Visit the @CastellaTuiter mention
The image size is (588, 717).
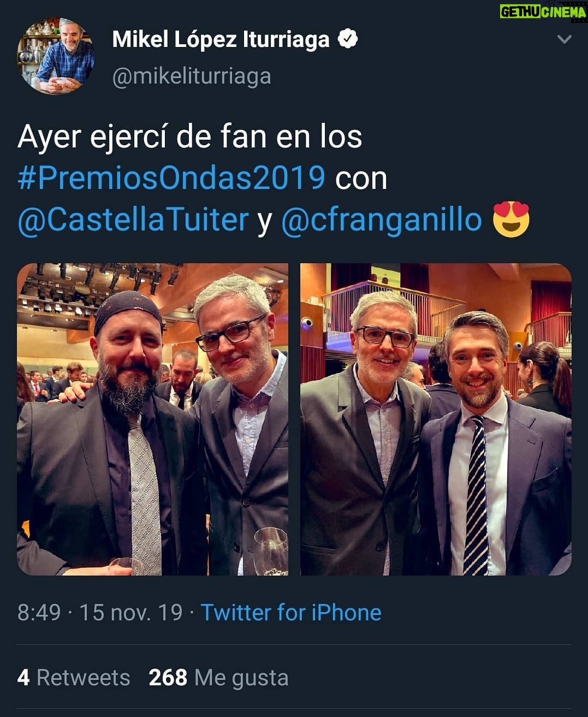point(133,220)
